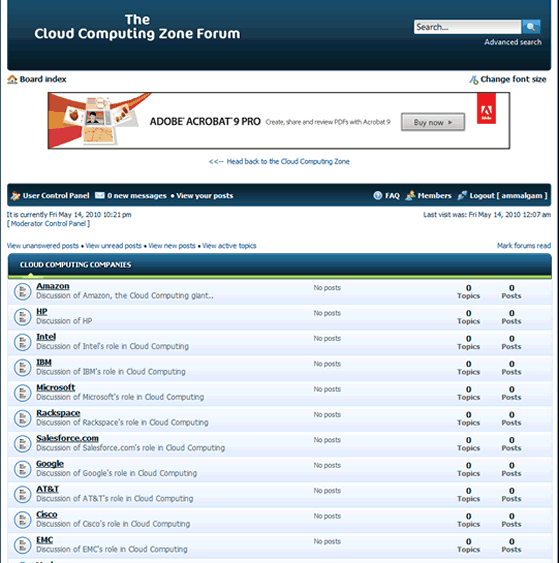Open View unanswered posts
This screenshot has height=563, width=559.
tap(43, 246)
